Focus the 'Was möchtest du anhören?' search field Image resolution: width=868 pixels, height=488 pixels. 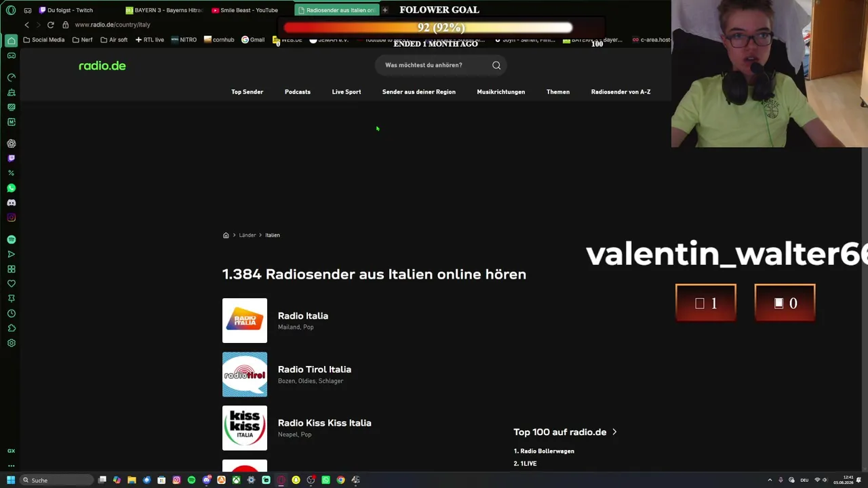(442, 65)
